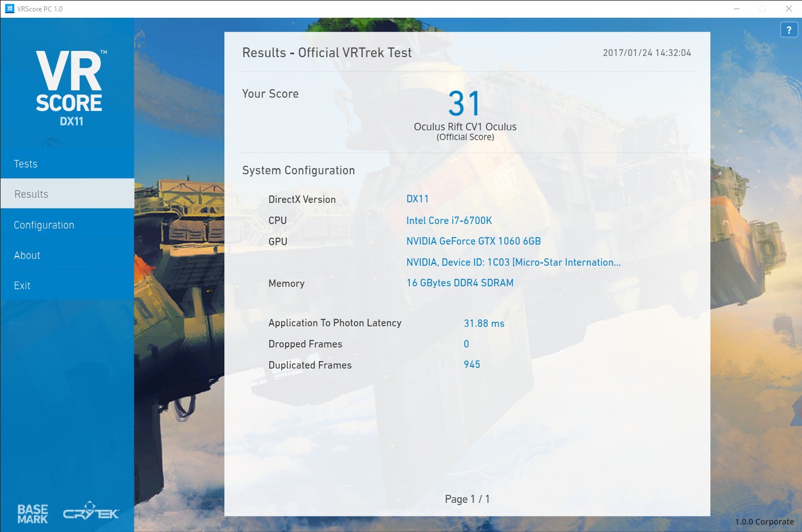Minimize the VRScore window

(x=737, y=9)
